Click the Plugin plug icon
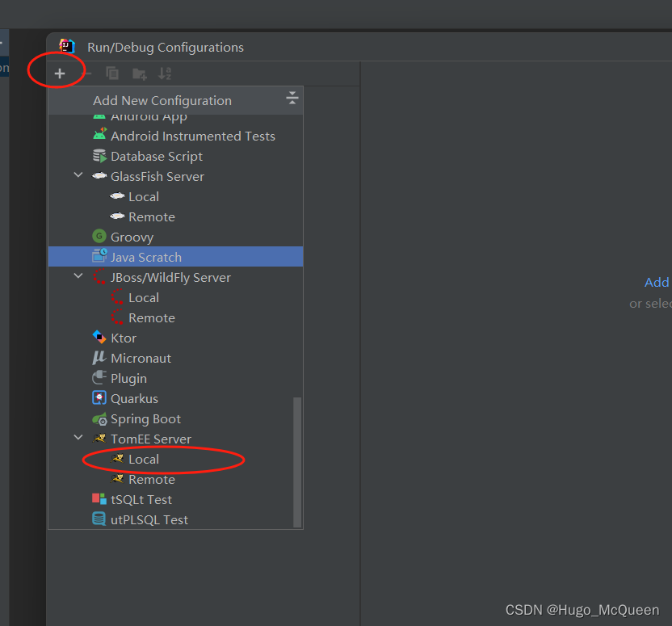Image resolution: width=672 pixels, height=626 pixels. tap(99, 377)
